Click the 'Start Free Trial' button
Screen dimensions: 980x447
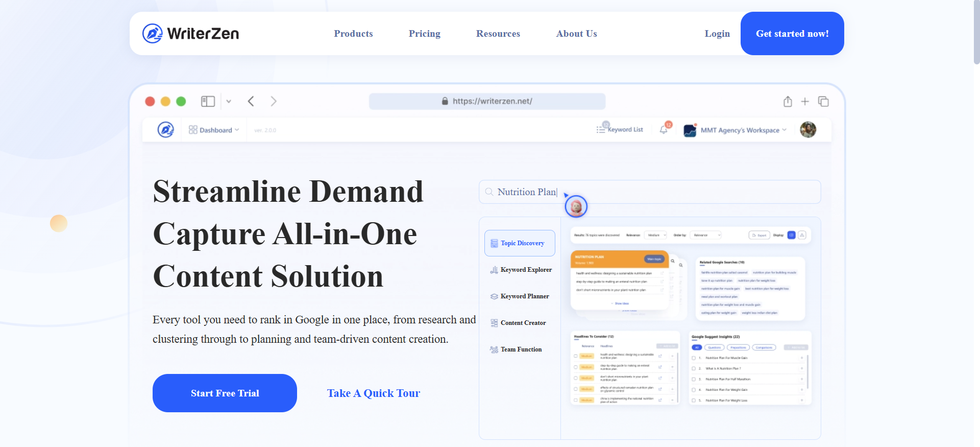pyautogui.click(x=225, y=393)
